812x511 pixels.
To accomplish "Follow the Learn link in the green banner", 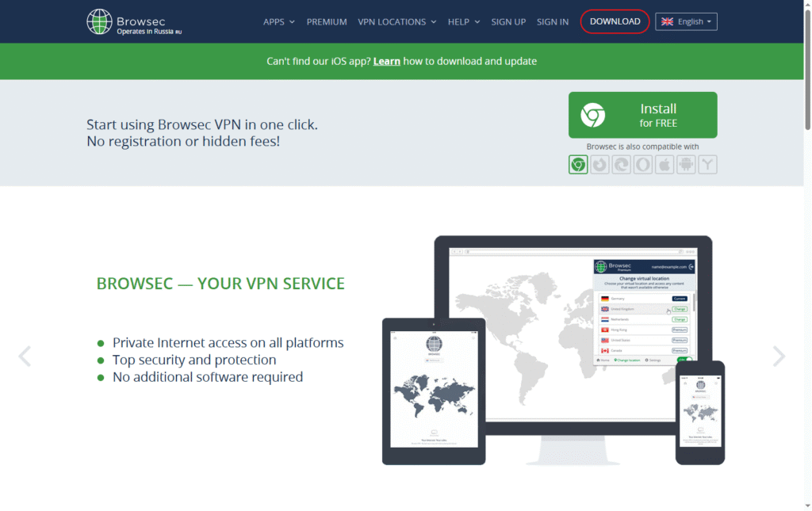I will click(386, 61).
